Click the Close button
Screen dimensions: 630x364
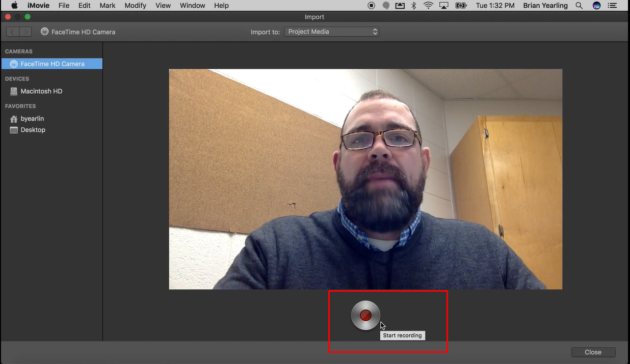(593, 352)
